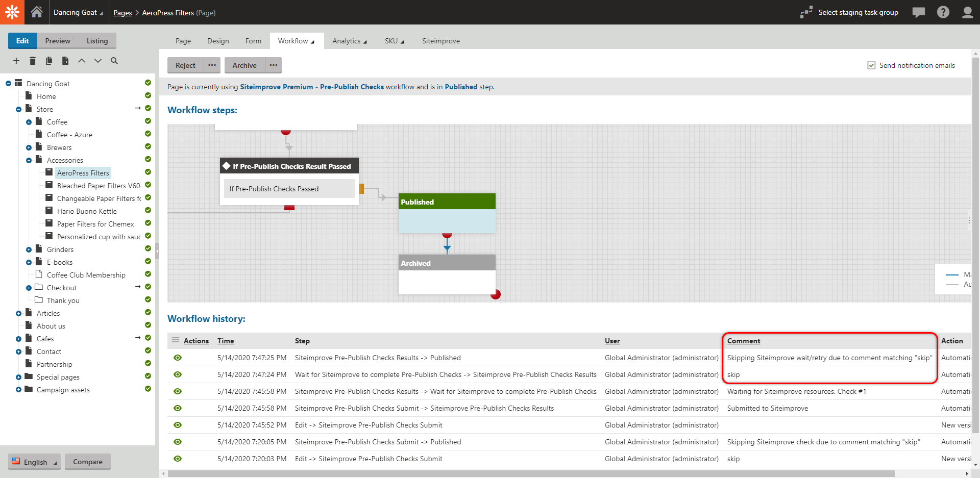
Task: Expand the Grinders tree node
Action: click(x=29, y=249)
